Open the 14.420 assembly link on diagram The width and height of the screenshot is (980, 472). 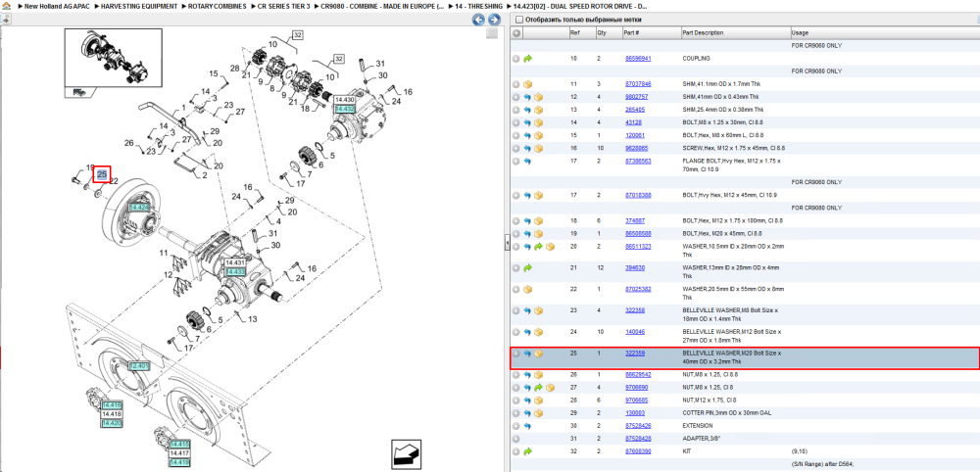point(112,423)
